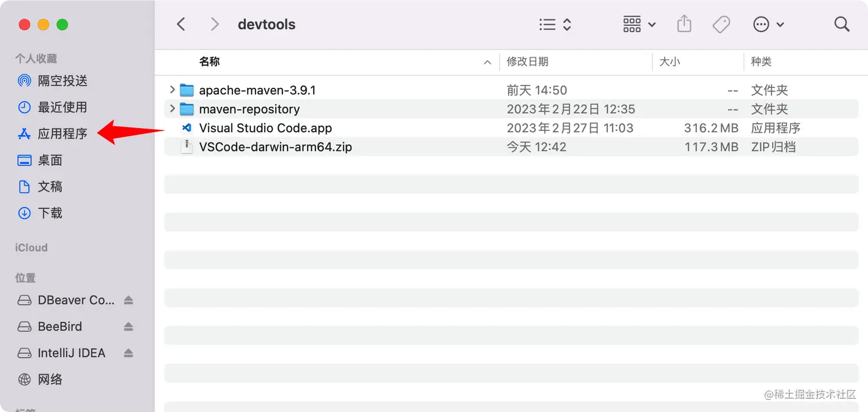Eject the IntelliJ IDEA volume
This screenshot has width=868, height=412.
coord(128,352)
